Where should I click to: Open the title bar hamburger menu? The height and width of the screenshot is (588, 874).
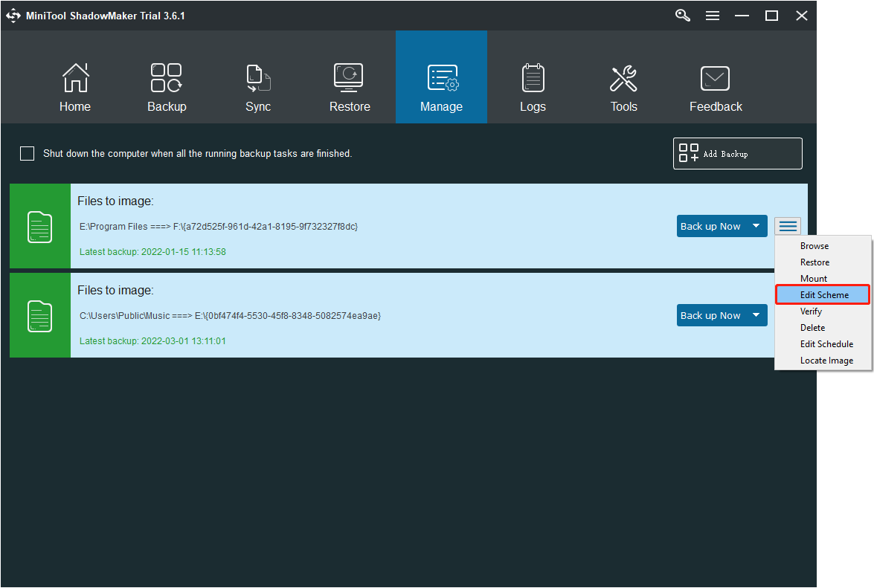click(713, 16)
